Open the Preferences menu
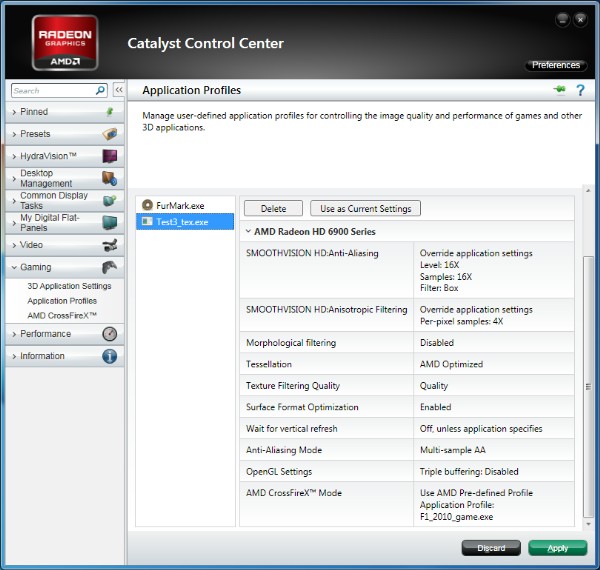Screen dimensions: 600x570 [x=556, y=65]
